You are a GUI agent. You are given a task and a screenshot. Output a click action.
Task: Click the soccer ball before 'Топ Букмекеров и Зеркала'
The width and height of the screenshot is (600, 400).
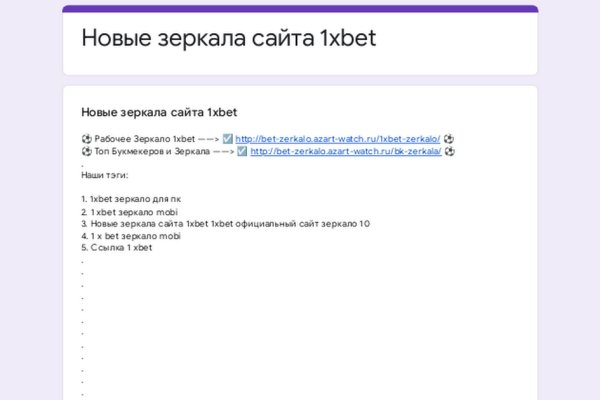[86, 152]
